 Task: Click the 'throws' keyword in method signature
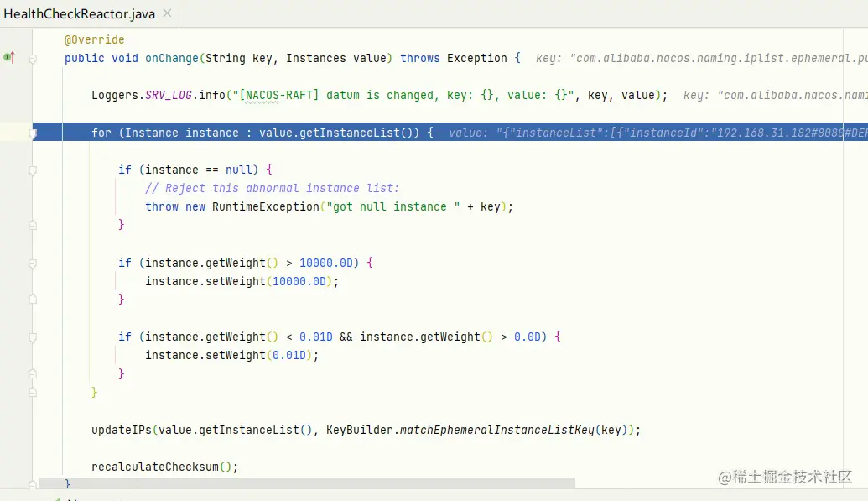point(420,58)
